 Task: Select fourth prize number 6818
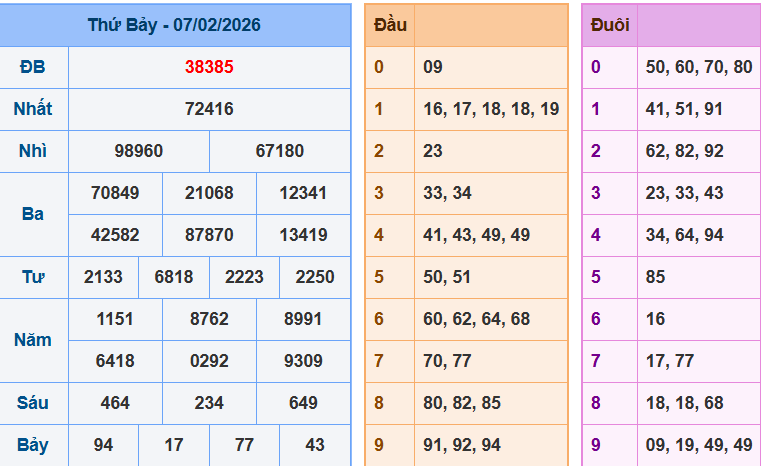174,277
